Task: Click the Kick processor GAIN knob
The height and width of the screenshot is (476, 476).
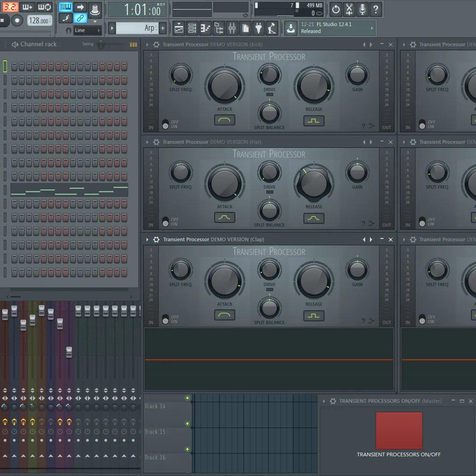Action: coord(357,75)
